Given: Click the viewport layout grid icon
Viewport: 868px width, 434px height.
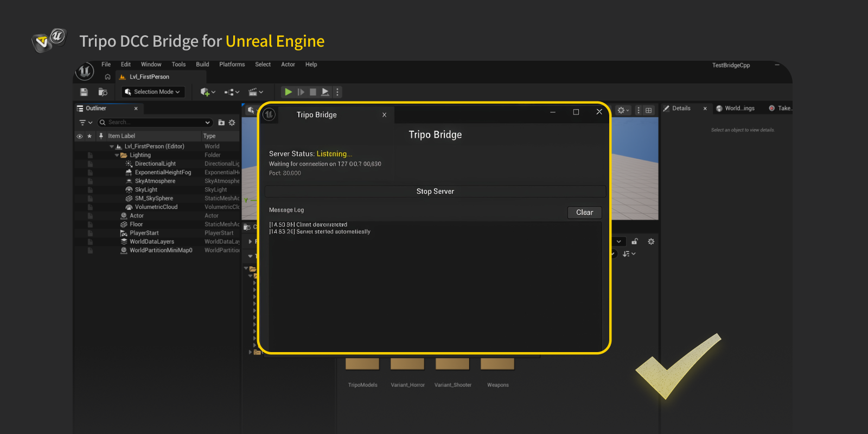Looking at the screenshot, I should 648,110.
